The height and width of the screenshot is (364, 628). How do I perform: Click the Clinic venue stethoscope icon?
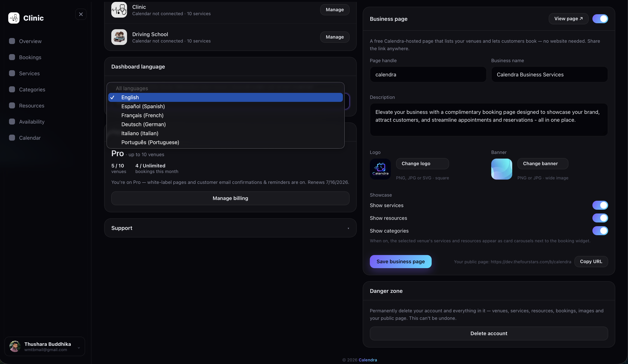119,10
